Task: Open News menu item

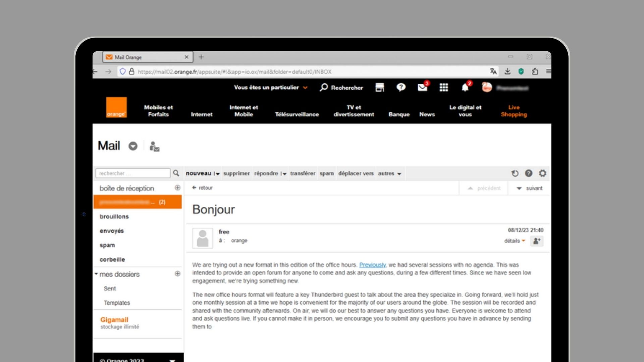Action: tap(427, 114)
